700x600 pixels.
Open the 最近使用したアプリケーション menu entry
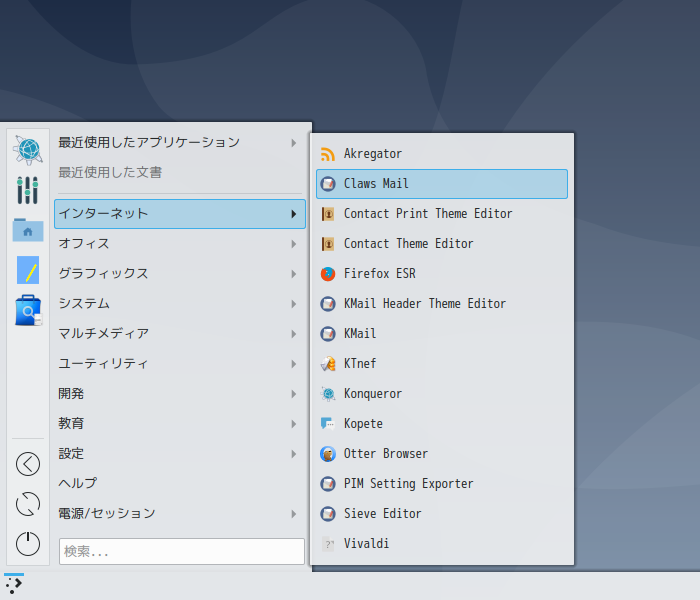(180, 143)
